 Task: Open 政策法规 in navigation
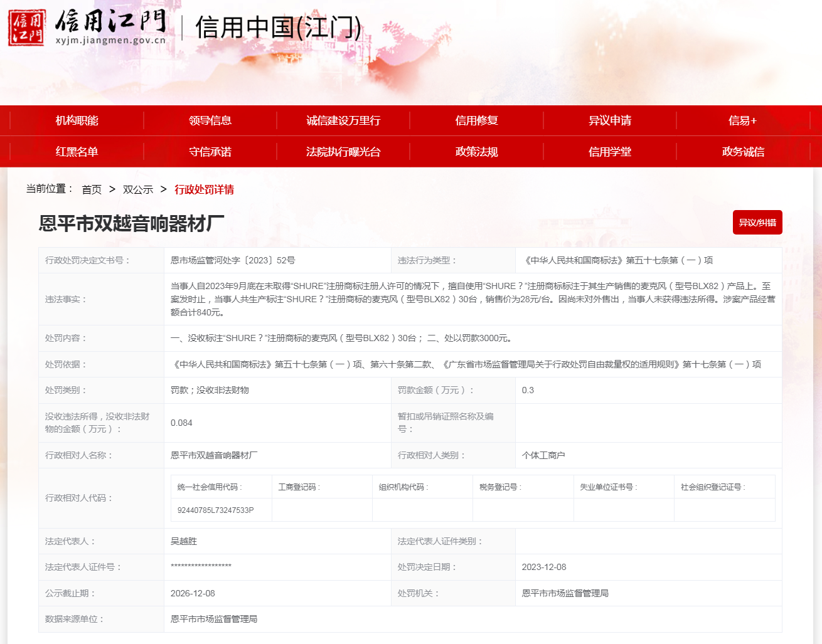click(476, 152)
